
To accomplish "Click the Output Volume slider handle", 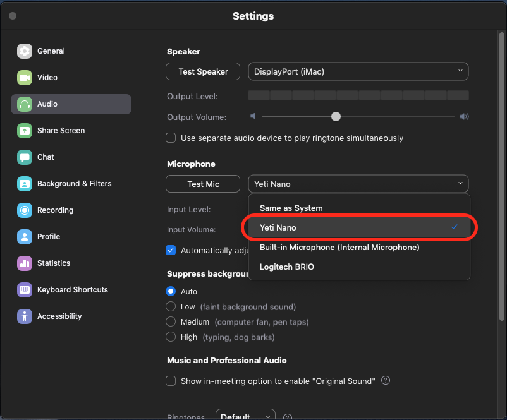I will pos(336,117).
